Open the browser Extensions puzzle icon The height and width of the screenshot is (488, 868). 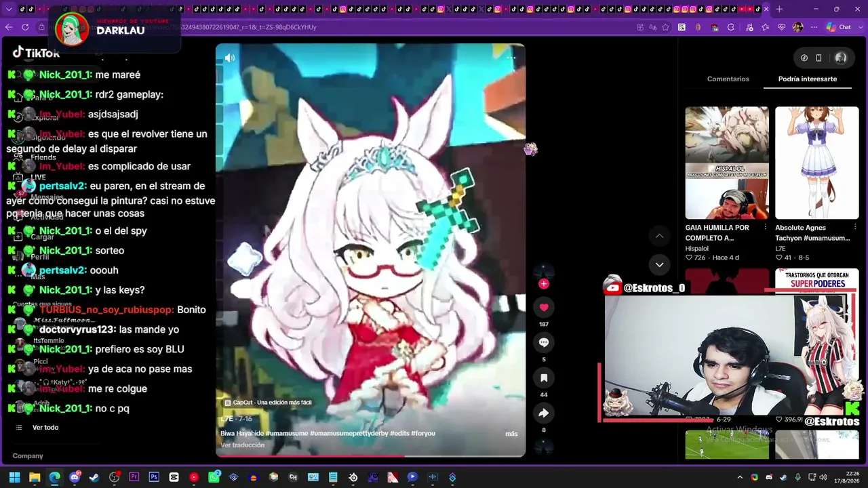(x=731, y=27)
